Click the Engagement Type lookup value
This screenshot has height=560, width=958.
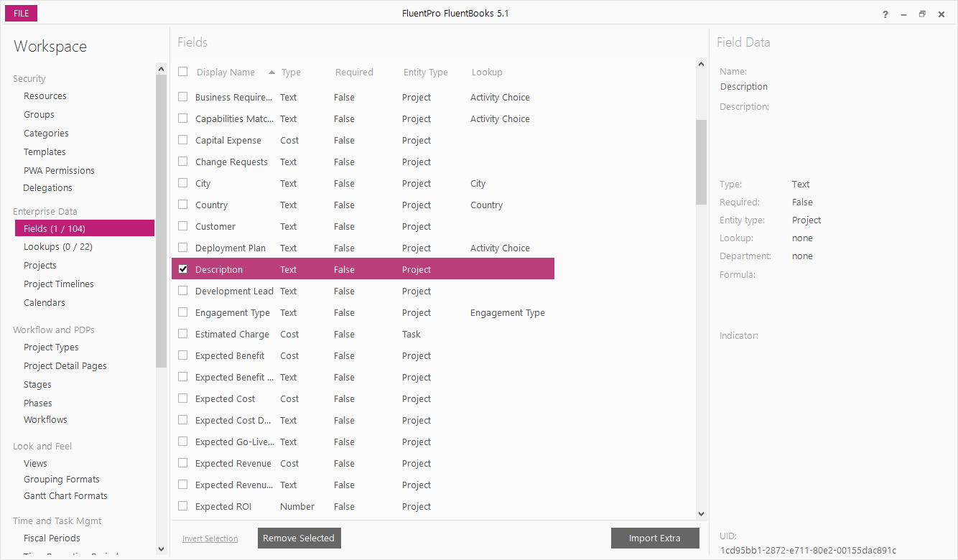coord(508,313)
